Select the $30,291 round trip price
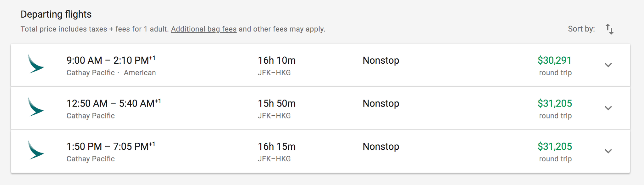The width and height of the screenshot is (644, 185). coord(554,61)
